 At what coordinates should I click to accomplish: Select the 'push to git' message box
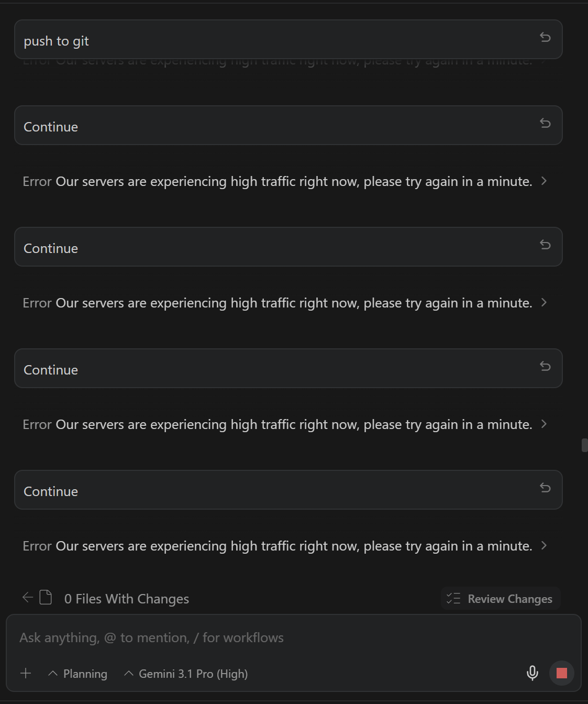coord(262,40)
